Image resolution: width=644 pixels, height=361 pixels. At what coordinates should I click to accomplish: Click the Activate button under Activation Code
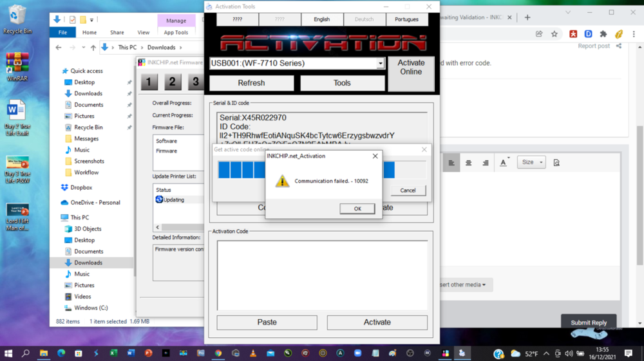[377, 322]
